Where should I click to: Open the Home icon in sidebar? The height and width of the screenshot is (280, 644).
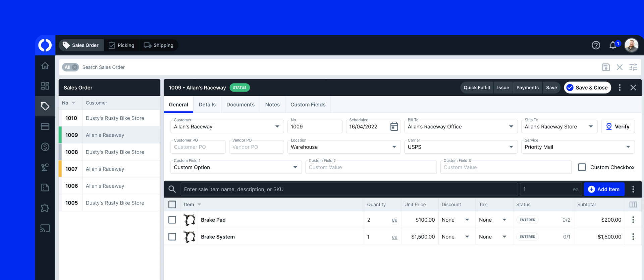pos(45,66)
